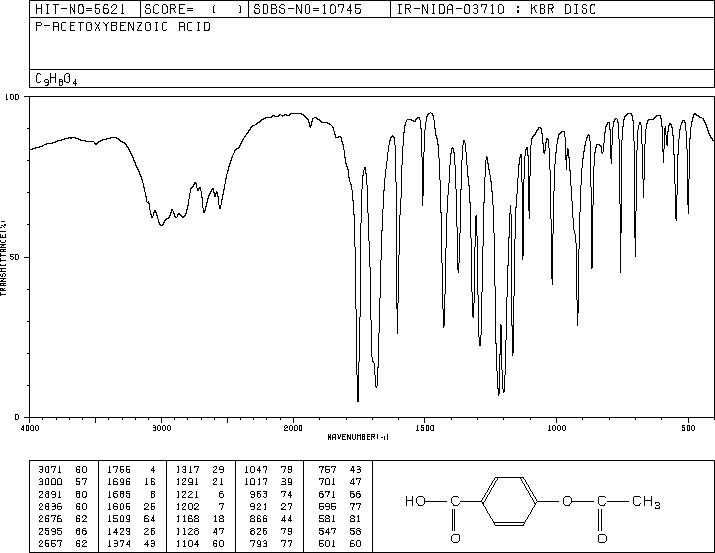The height and width of the screenshot is (553, 715).
Task: Click the 50 transmittance axis label
Action: (x=15, y=257)
